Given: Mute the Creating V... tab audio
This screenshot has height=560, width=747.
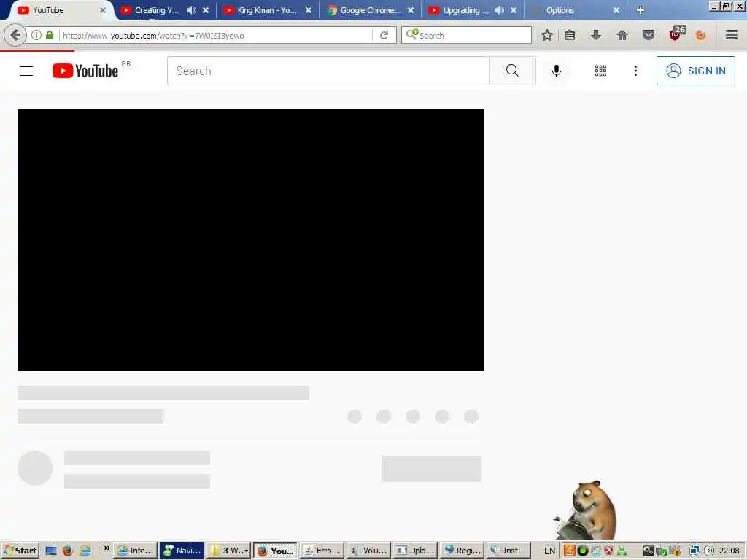Looking at the screenshot, I should click(192, 10).
